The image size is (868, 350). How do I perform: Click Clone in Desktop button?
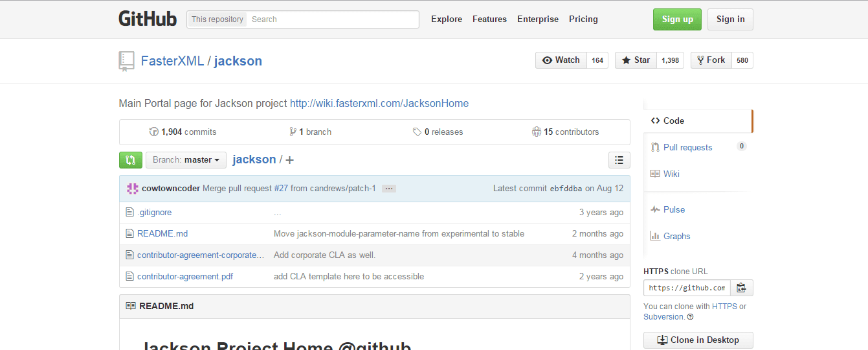click(x=698, y=340)
